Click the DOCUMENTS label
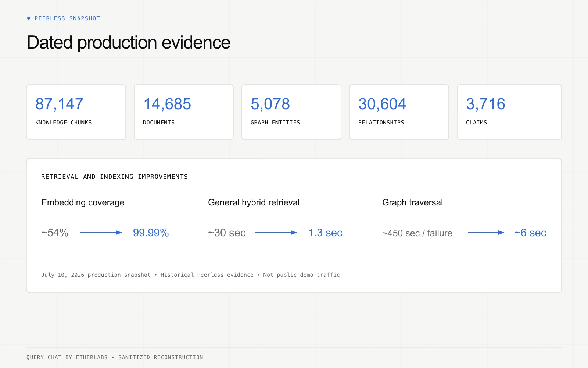The width and height of the screenshot is (588, 368). 159,123
